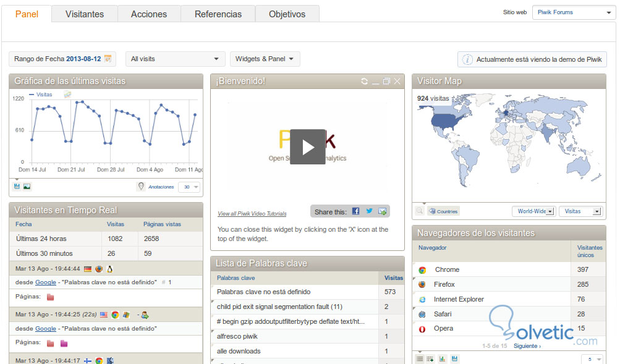620x364 pixels.
Task: Click Chrome icon on 19:44:25 visit
Action: (115, 315)
